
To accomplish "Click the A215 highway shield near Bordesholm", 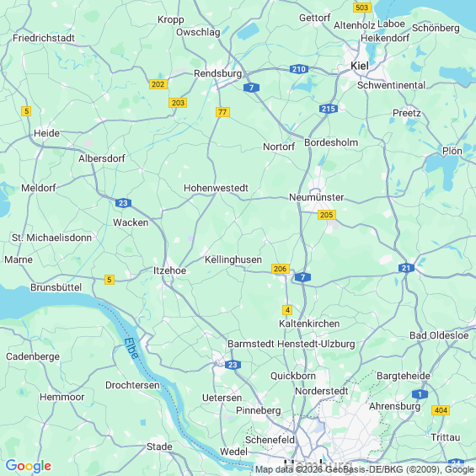I will 329,109.
